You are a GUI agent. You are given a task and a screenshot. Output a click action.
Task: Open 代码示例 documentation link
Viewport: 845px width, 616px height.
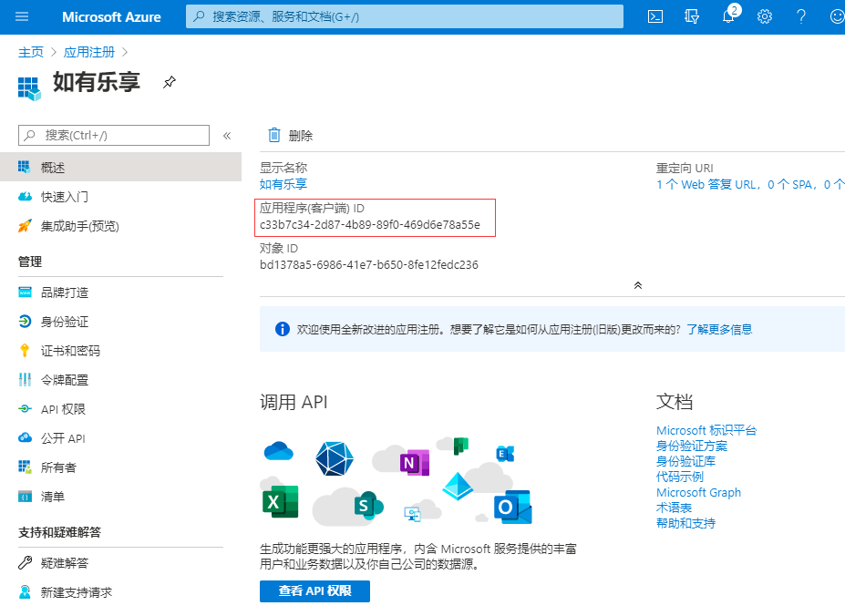tap(680, 477)
